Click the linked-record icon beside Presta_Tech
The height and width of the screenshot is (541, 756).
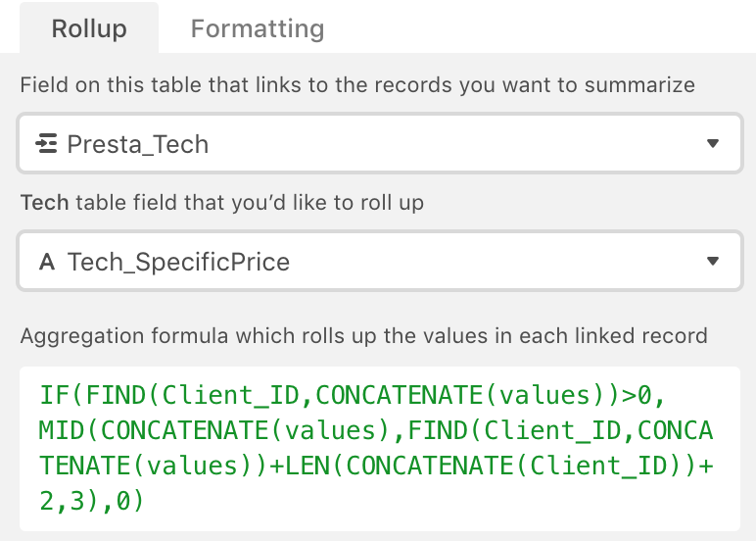[46, 144]
